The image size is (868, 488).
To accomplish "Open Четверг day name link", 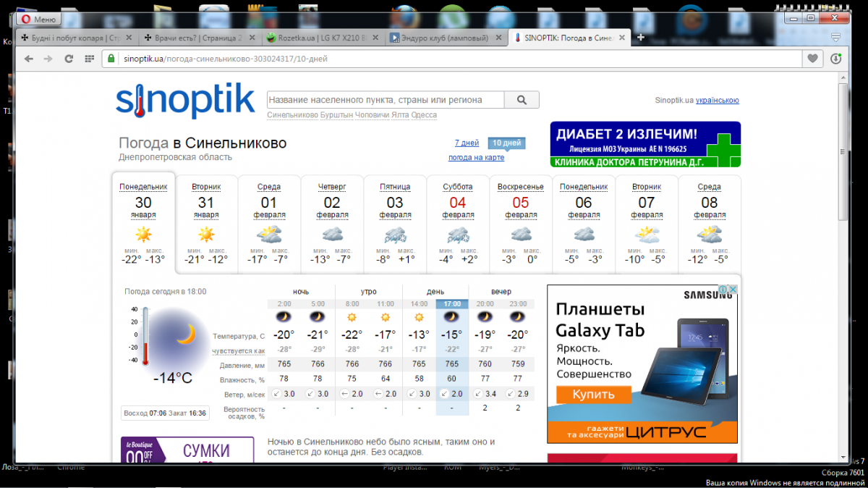I will point(332,187).
